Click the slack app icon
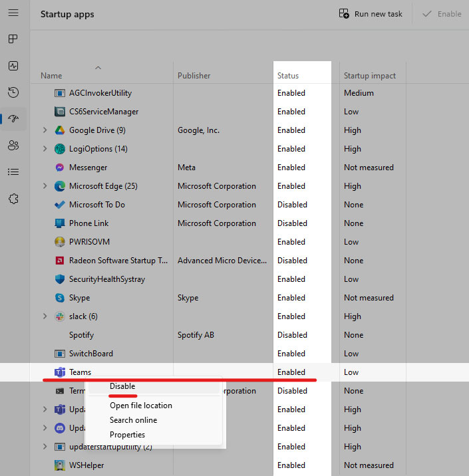469x476 pixels. point(59,316)
